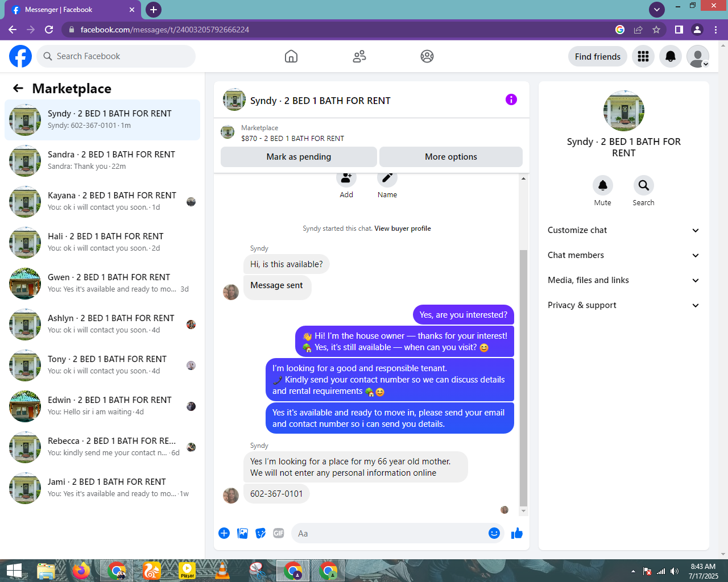The width and height of the screenshot is (728, 582).
Task: Click the Facebook logo
Action: pyautogui.click(x=20, y=56)
